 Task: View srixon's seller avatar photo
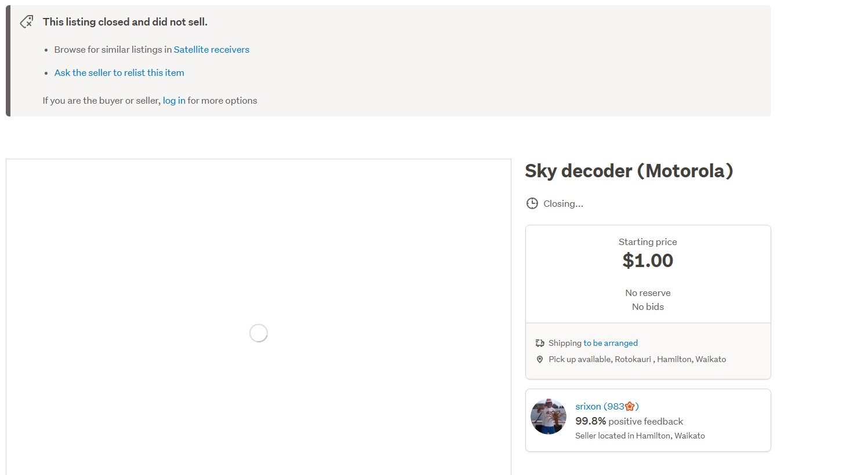(549, 416)
